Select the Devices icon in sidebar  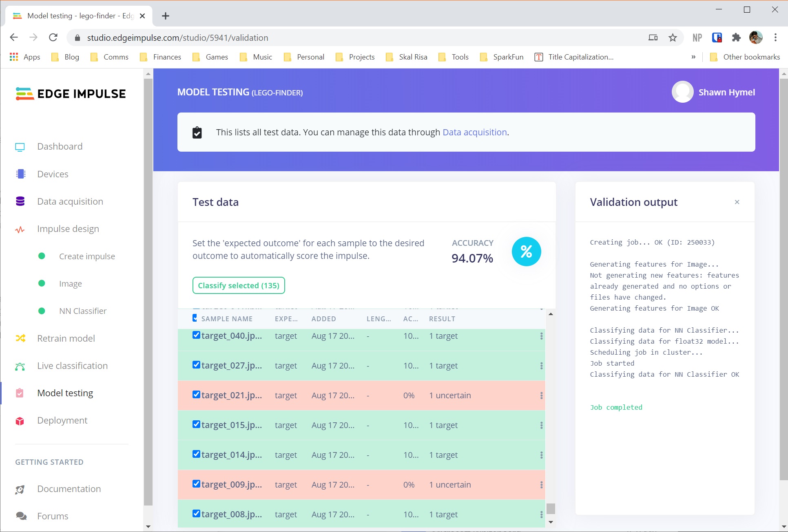21,173
